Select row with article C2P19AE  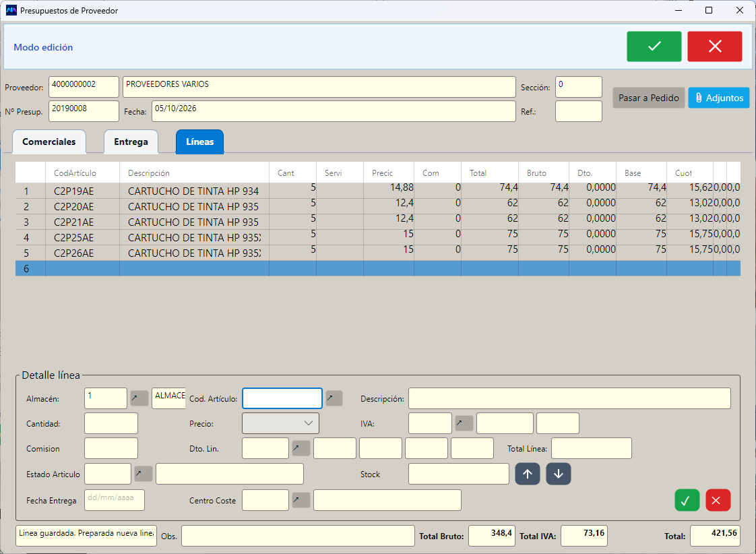click(x=377, y=191)
